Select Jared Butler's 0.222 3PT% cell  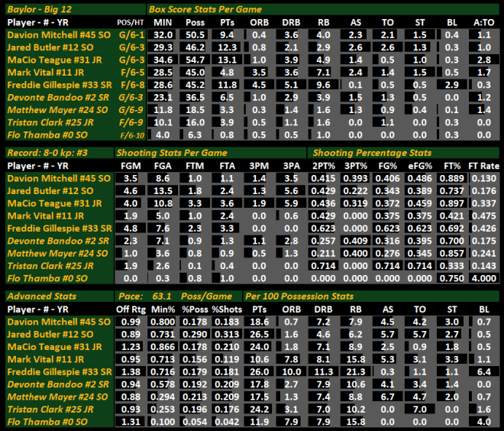[x=356, y=191]
